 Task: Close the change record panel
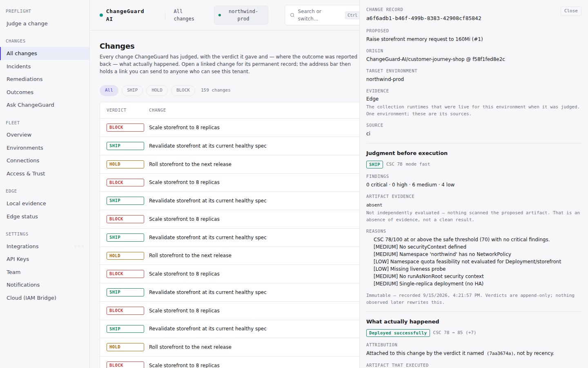571,11
